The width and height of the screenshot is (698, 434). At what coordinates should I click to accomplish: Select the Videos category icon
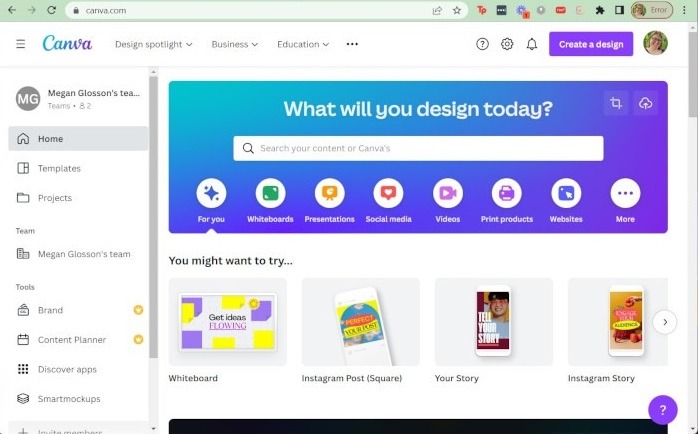pos(448,193)
